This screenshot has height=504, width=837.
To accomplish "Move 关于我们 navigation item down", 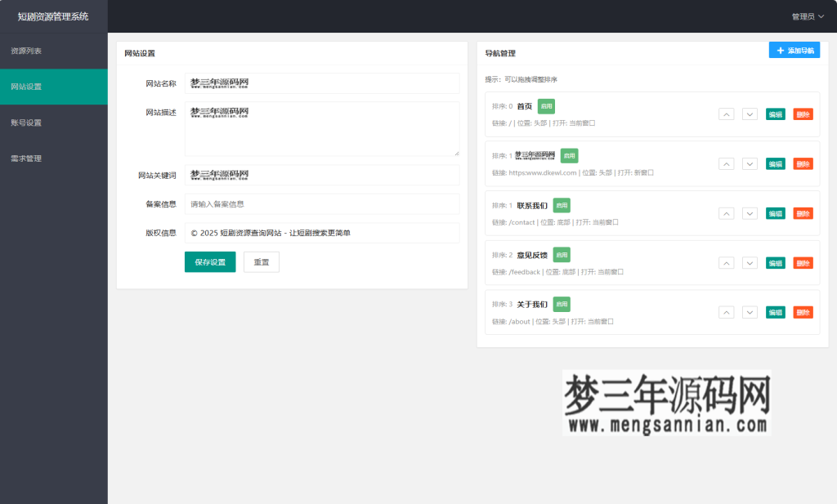I will 750,312.
